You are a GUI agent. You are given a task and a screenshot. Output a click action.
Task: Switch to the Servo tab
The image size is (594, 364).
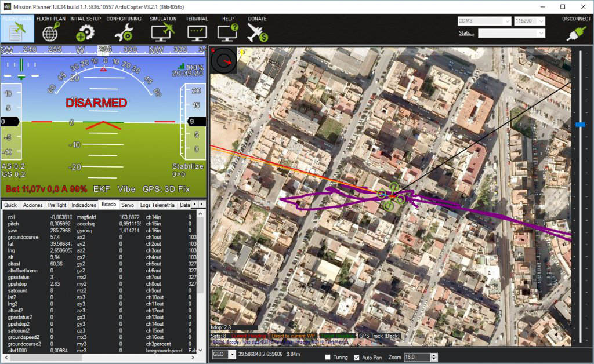[128, 205]
